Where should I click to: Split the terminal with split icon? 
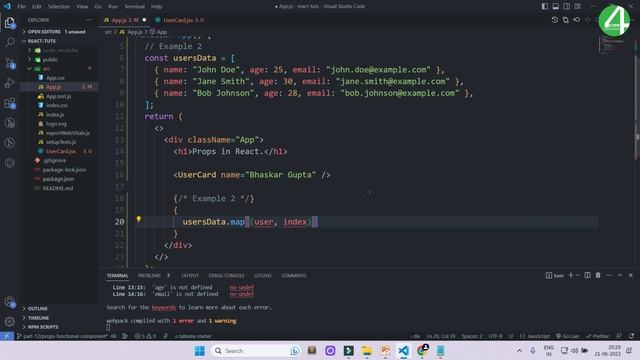(587, 276)
